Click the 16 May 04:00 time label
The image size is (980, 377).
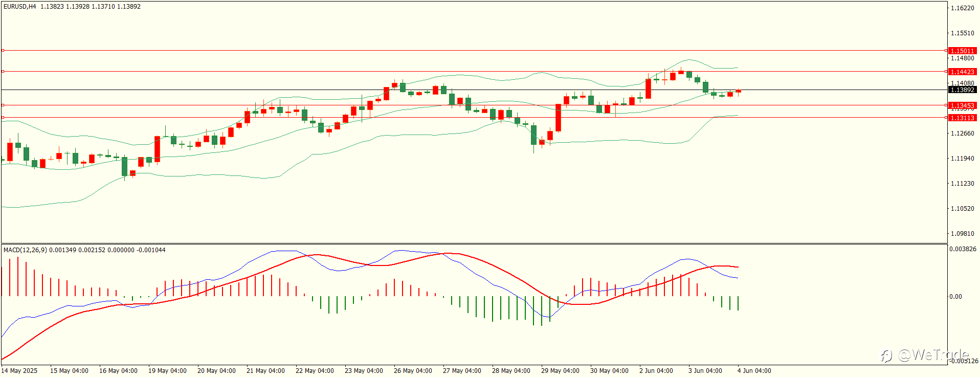(x=118, y=371)
